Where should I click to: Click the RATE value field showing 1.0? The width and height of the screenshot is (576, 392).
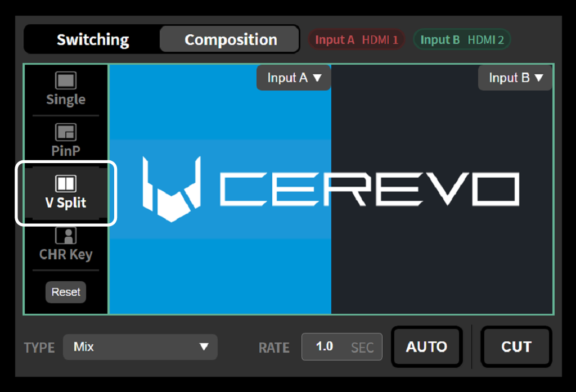(x=325, y=346)
